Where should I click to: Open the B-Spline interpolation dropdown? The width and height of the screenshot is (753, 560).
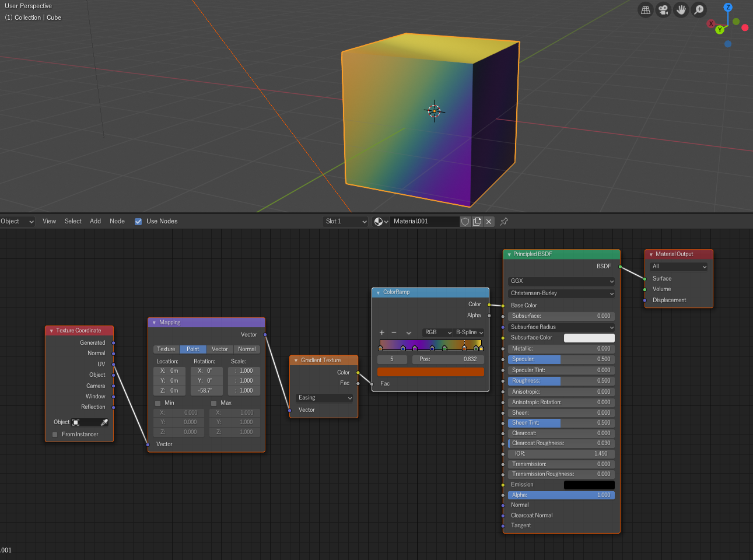[470, 332]
